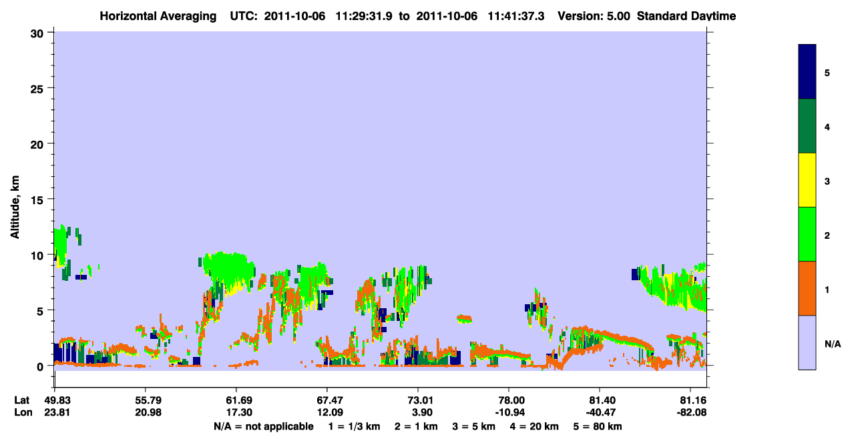Click the lavender N/A color band

point(807,342)
